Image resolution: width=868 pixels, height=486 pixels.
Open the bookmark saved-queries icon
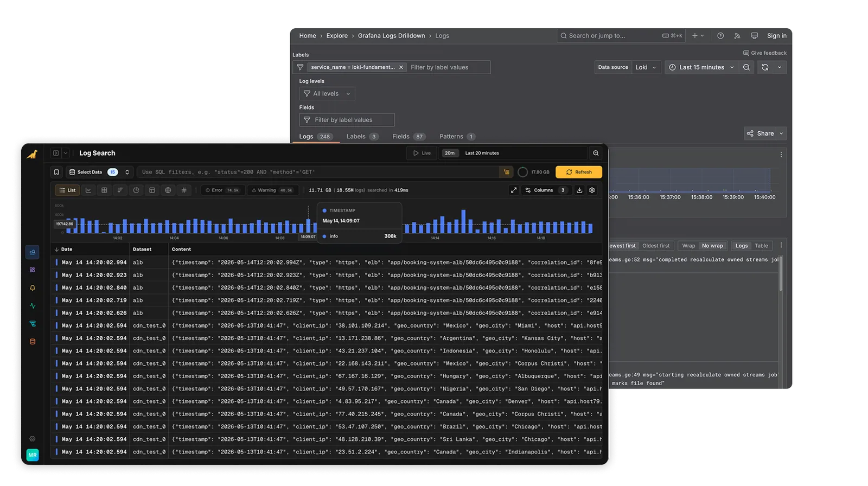pyautogui.click(x=56, y=172)
